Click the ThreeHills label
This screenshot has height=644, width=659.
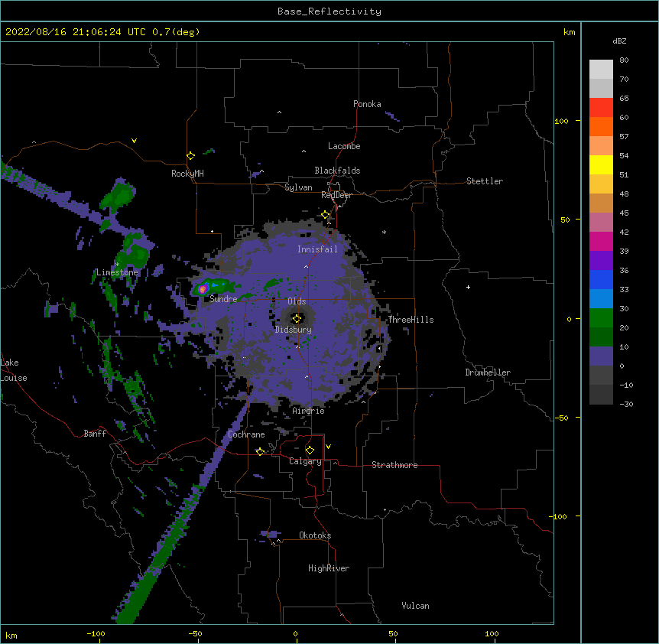click(x=411, y=320)
